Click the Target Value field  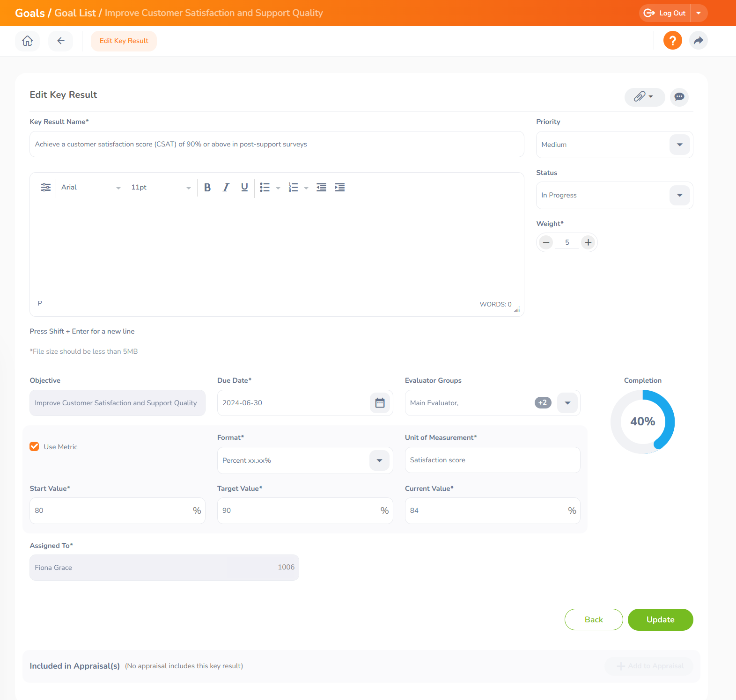coord(305,510)
